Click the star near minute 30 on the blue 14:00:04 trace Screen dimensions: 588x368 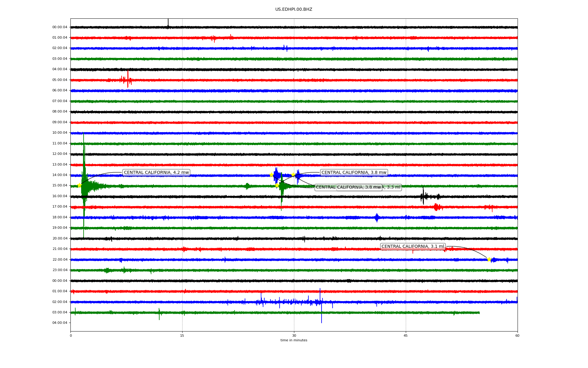click(x=293, y=174)
